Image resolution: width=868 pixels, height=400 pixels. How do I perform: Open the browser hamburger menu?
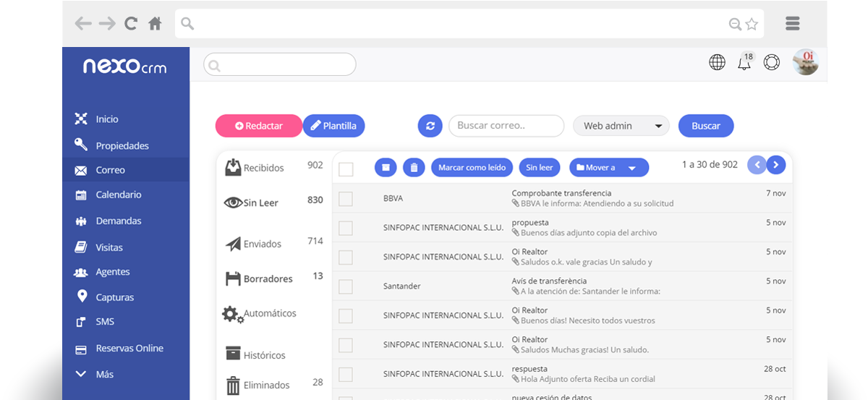point(792,24)
